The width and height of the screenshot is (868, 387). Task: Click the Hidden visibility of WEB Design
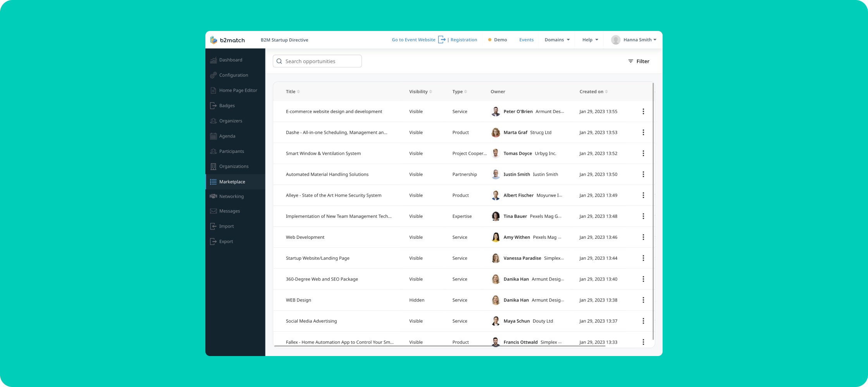(417, 300)
